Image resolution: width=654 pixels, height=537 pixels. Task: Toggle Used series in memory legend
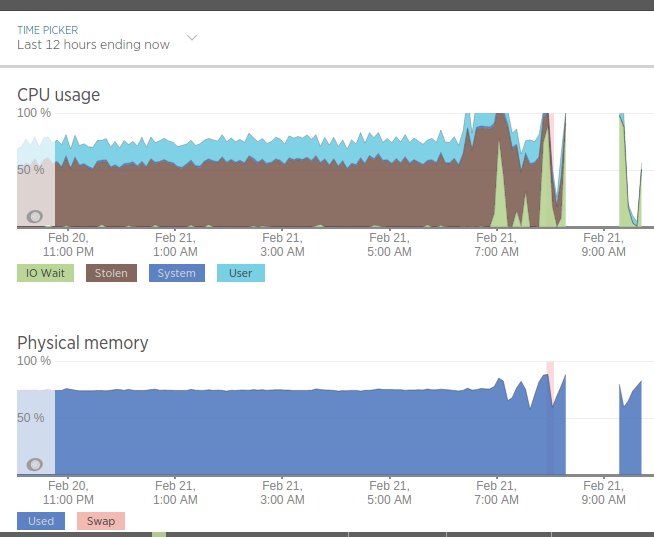pos(41,521)
